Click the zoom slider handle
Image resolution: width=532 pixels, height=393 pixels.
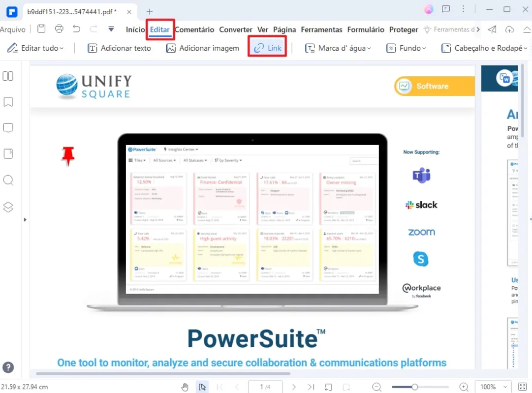414,387
